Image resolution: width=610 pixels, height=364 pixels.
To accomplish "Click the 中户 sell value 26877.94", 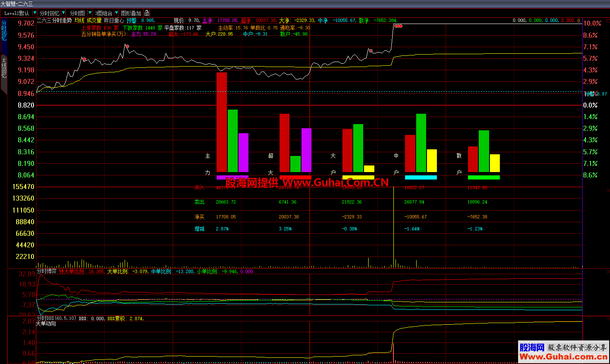I will tap(415, 202).
